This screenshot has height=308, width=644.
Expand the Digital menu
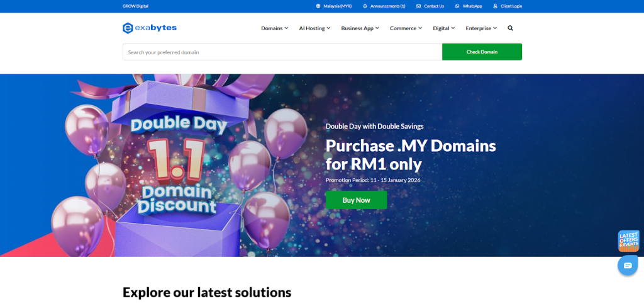coord(444,28)
